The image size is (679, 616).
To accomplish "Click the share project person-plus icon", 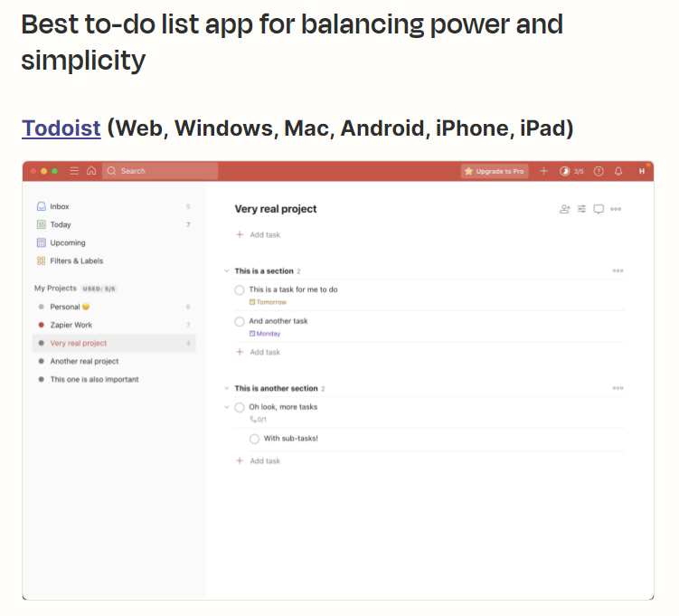I will (x=565, y=209).
